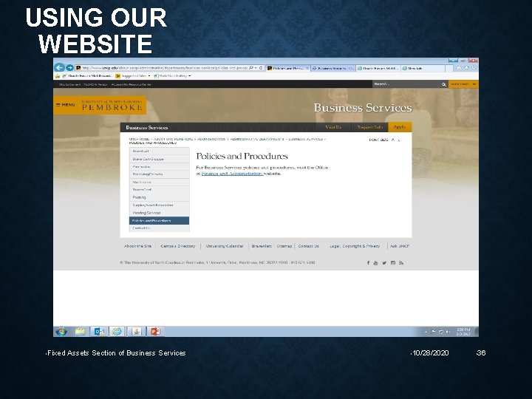This screenshot has height=399, width=532.
Task: Click the Windows Start button
Action: 61,332
